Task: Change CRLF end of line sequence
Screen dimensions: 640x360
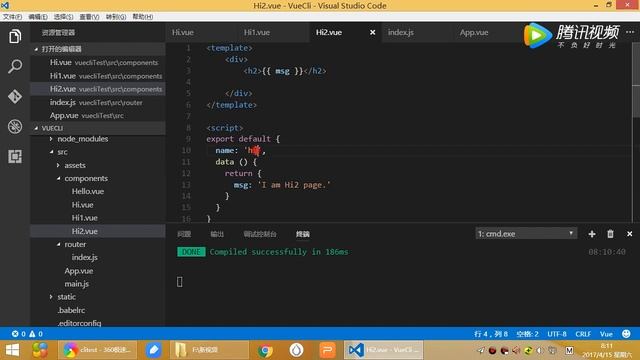Action: (x=583, y=334)
